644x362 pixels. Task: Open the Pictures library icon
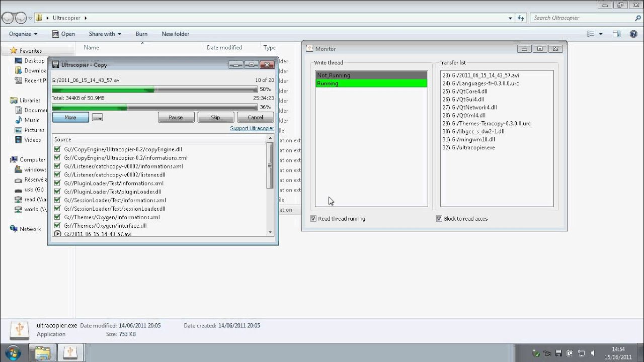point(19,130)
